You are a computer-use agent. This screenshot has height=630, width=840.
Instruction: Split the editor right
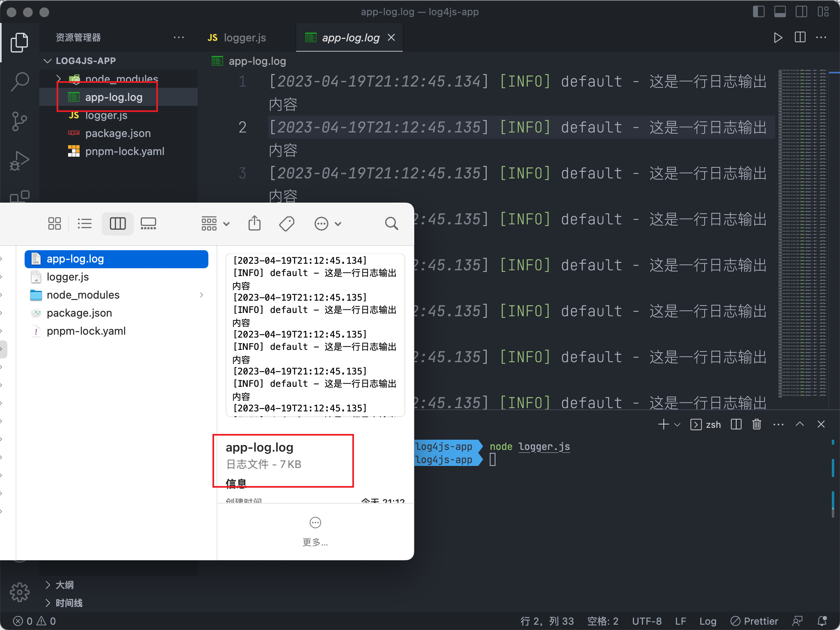[x=800, y=37]
